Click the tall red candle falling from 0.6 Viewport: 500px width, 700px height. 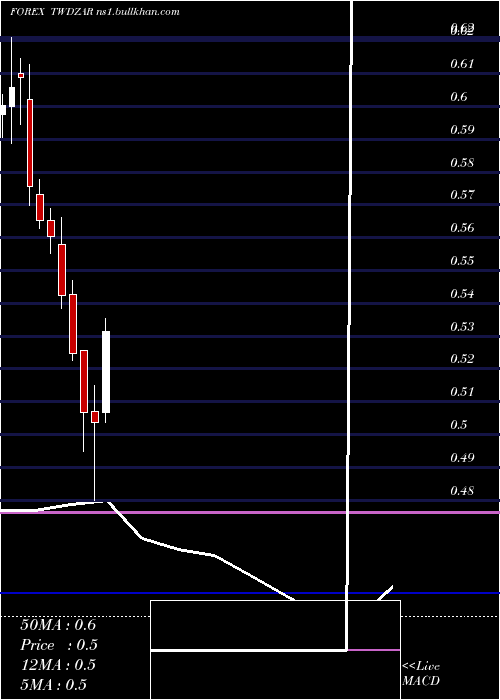[x=30, y=142]
